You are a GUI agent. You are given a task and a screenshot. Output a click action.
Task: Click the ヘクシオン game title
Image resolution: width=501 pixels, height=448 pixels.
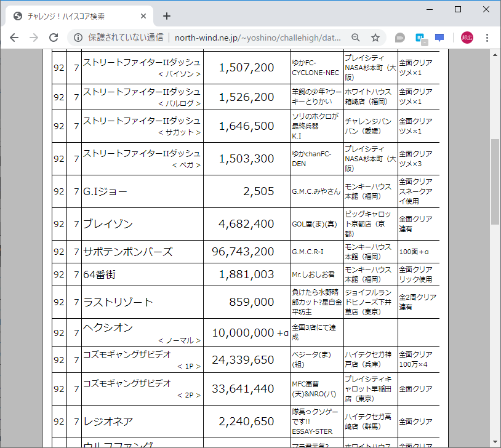point(108,327)
